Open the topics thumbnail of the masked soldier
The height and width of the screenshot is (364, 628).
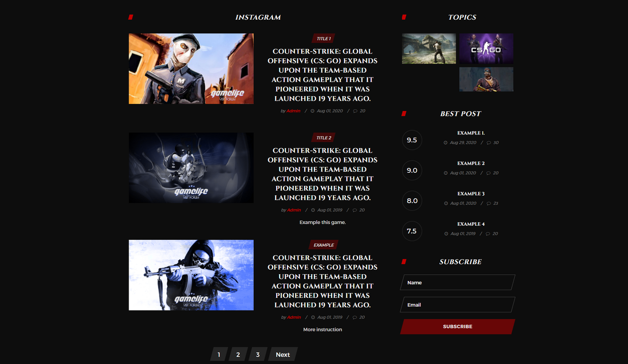(x=486, y=79)
